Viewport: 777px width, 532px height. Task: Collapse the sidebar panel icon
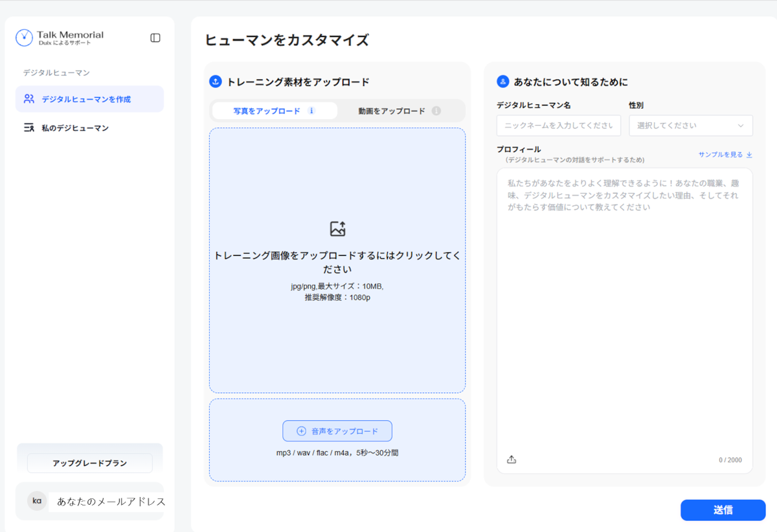(x=155, y=38)
